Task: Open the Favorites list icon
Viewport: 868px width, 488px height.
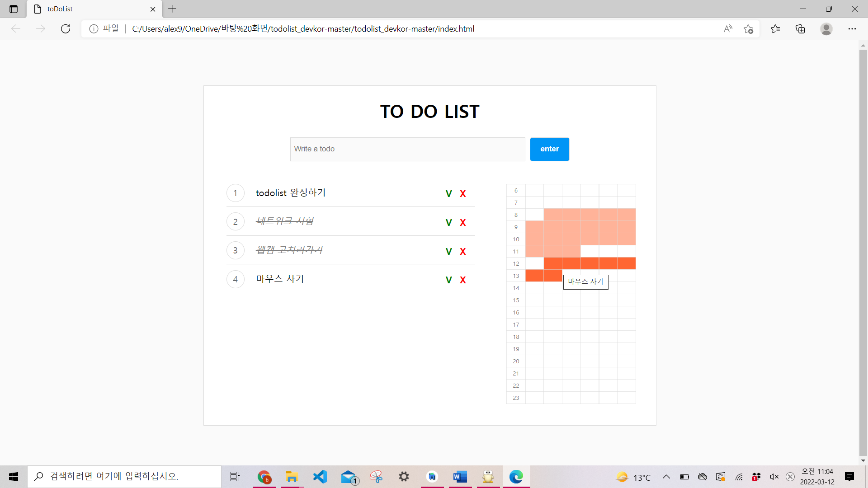Action: [x=775, y=28]
